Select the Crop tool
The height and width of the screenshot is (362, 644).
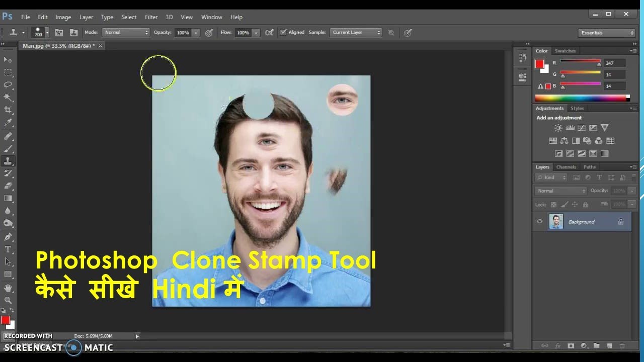8,110
